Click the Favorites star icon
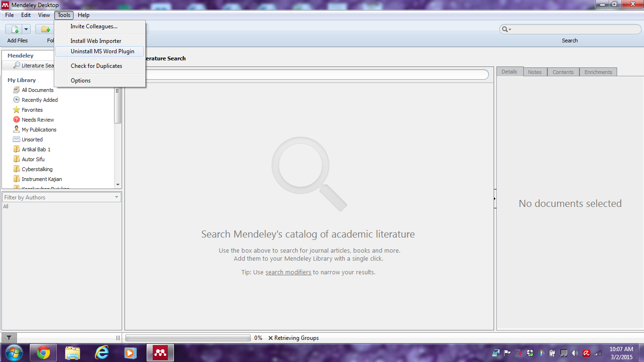644x362 pixels. pyautogui.click(x=17, y=110)
